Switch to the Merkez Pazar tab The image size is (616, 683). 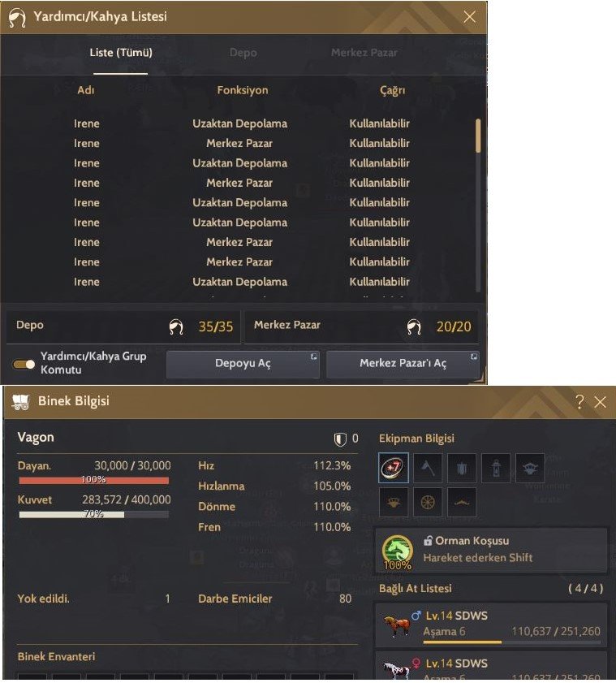[364, 53]
